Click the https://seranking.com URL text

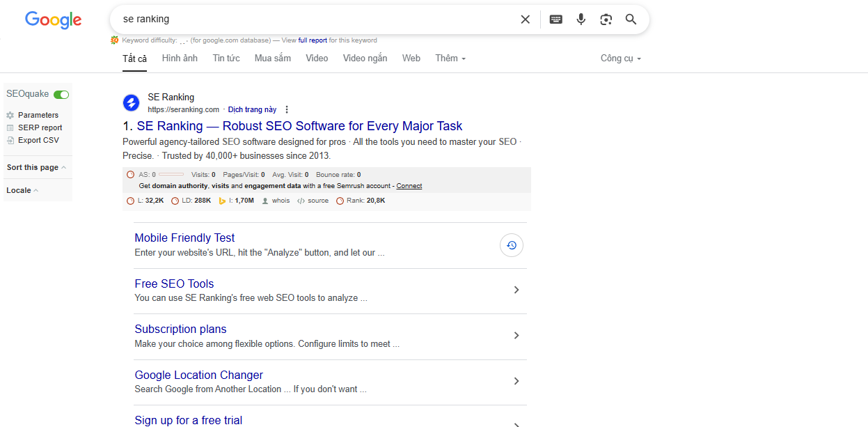(x=184, y=109)
